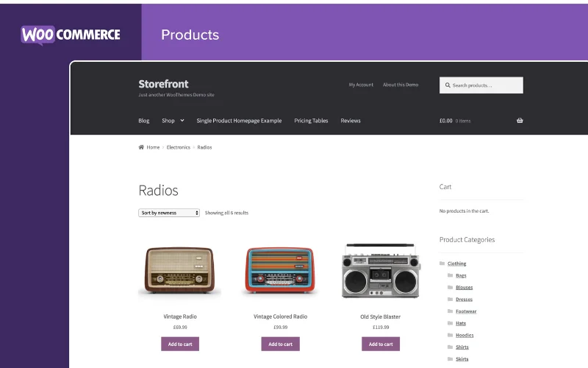
Task: Click the folder icon beside Blouses
Action: point(451,287)
